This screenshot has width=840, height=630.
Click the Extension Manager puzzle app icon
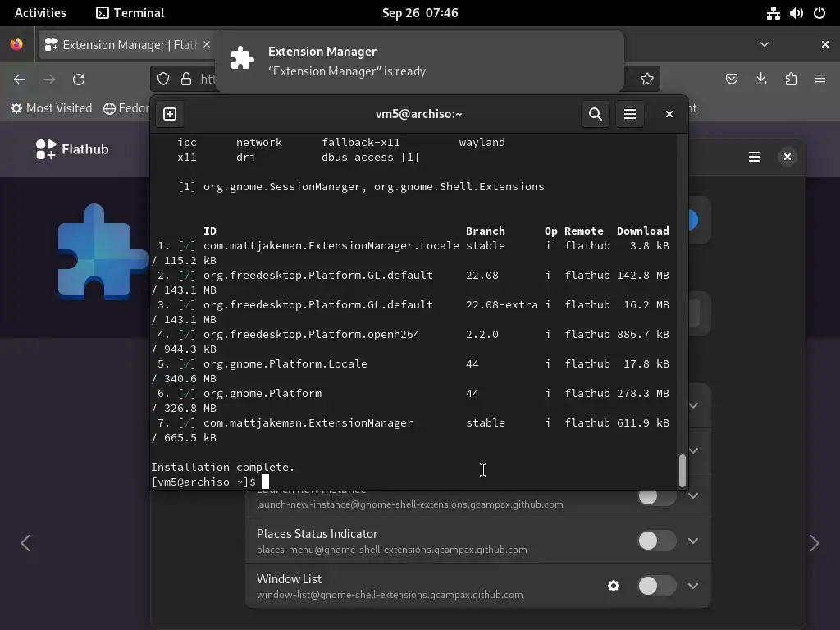(102, 252)
